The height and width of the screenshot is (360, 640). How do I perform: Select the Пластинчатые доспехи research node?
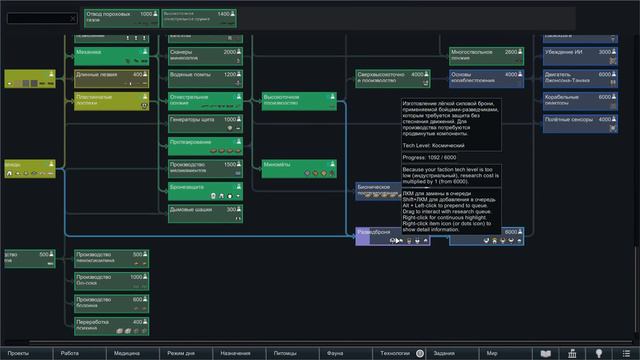tap(111, 101)
